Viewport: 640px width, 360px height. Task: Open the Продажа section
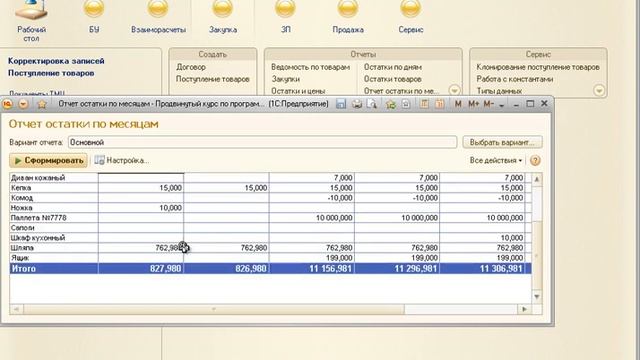[x=348, y=16]
